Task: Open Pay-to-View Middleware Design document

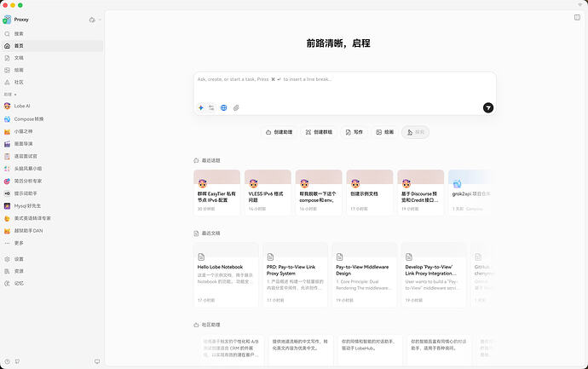Action: 365,275
